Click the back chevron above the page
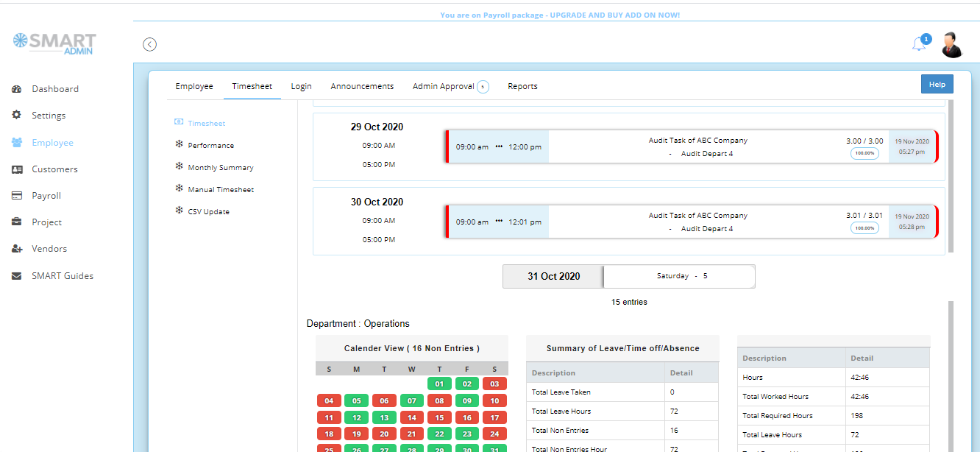The image size is (980, 452). [x=149, y=44]
